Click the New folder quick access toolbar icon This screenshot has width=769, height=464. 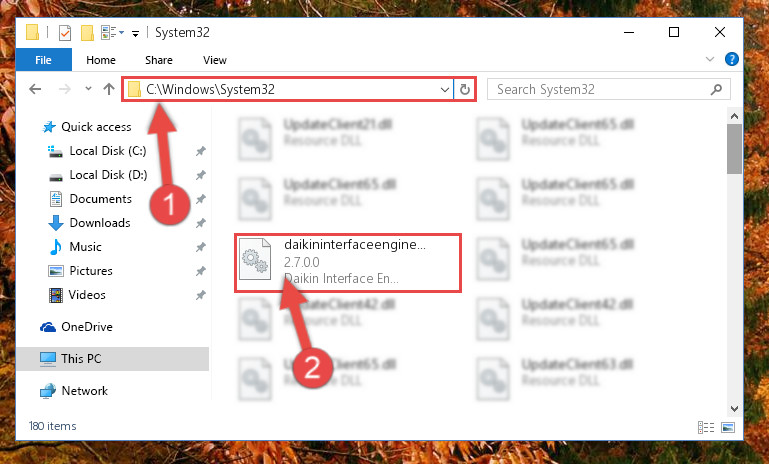coord(87,33)
